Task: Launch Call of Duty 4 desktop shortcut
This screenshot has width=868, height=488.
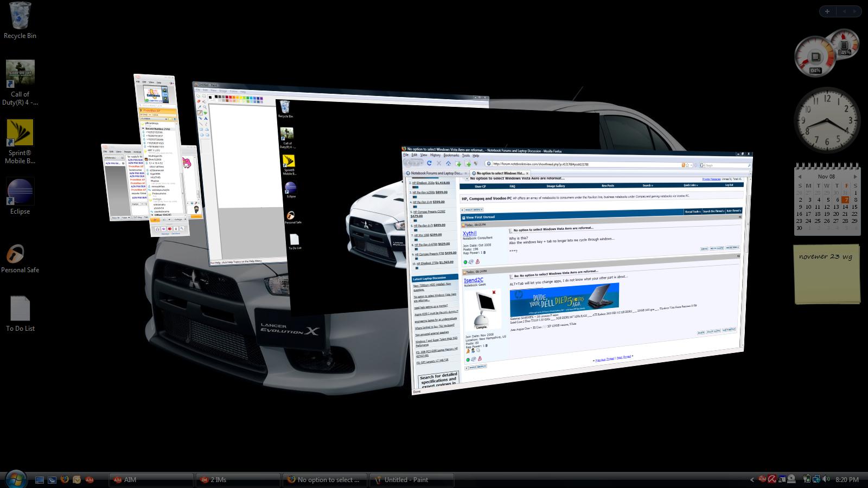Action: 20,82
